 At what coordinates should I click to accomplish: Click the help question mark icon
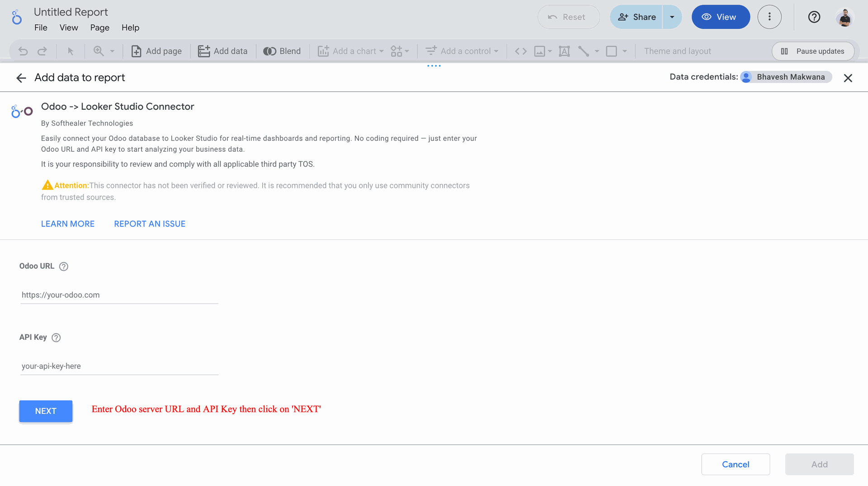point(814,17)
